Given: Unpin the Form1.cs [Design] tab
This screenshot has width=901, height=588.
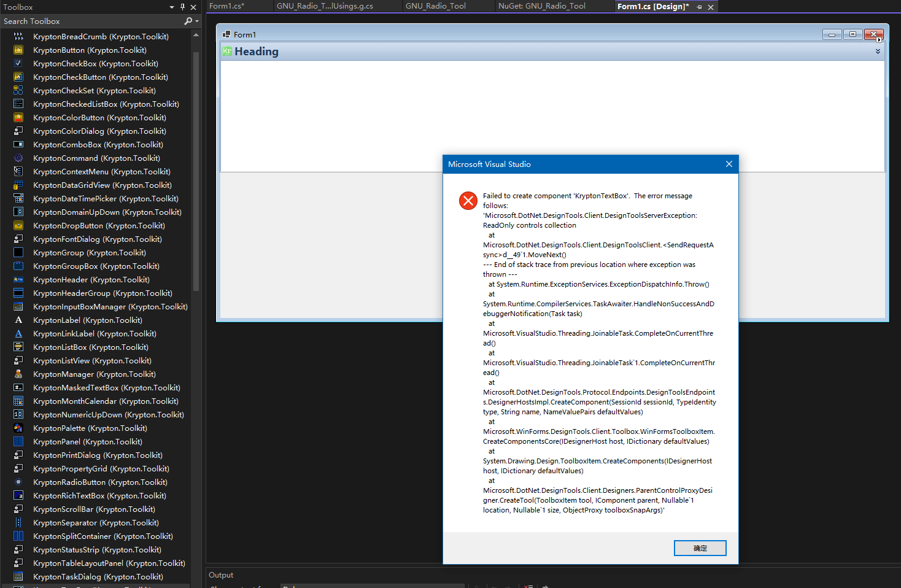Looking at the screenshot, I should click(x=699, y=6).
